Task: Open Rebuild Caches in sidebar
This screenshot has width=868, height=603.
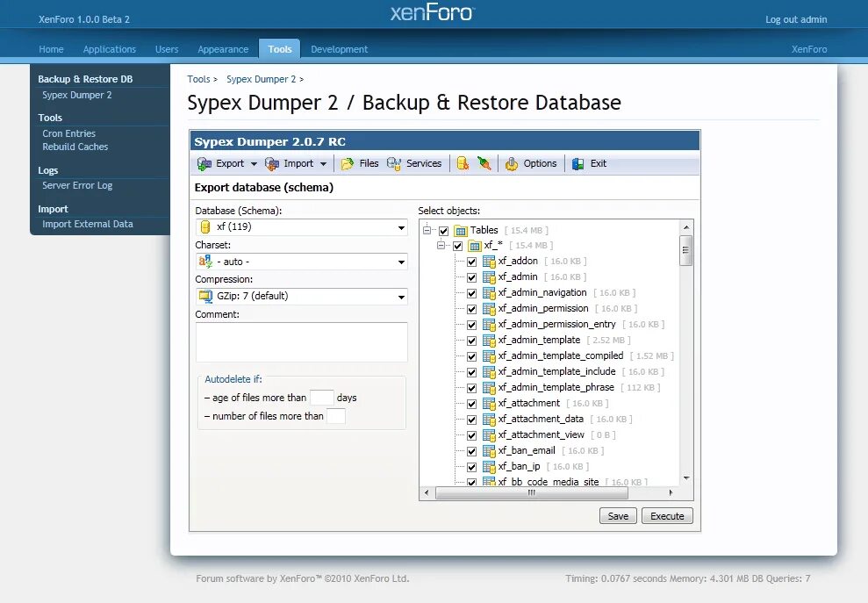Action: click(x=75, y=147)
